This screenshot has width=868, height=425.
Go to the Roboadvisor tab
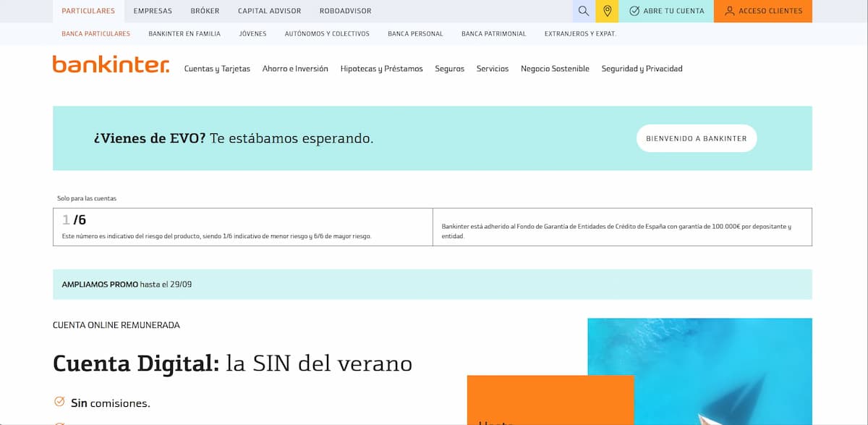click(x=345, y=11)
